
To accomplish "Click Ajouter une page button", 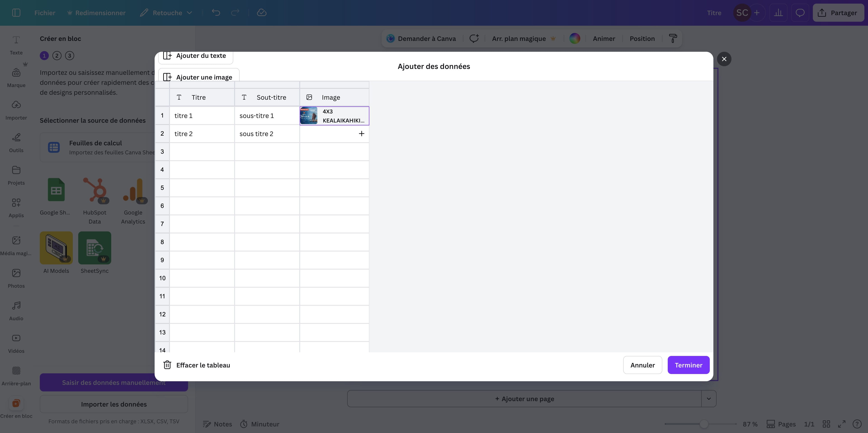I will click(524, 399).
